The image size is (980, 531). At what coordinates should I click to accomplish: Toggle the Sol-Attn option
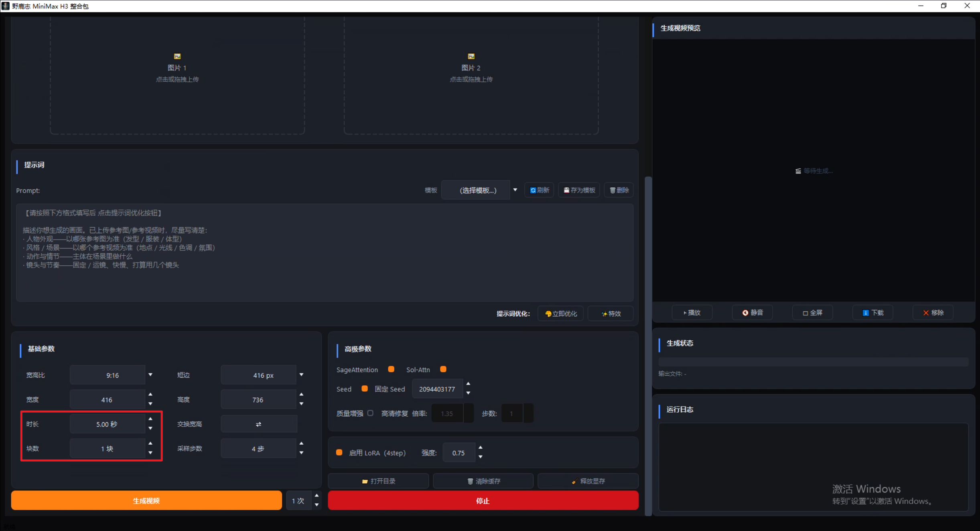point(443,369)
